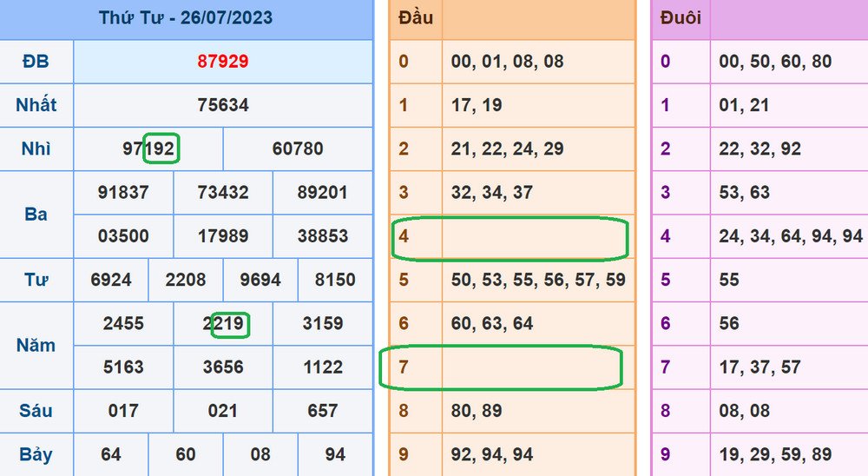The width and height of the screenshot is (868, 476).
Task: Click Đuôi row 4 values 24, 34, 64, 94, 94
Action: tap(791, 236)
